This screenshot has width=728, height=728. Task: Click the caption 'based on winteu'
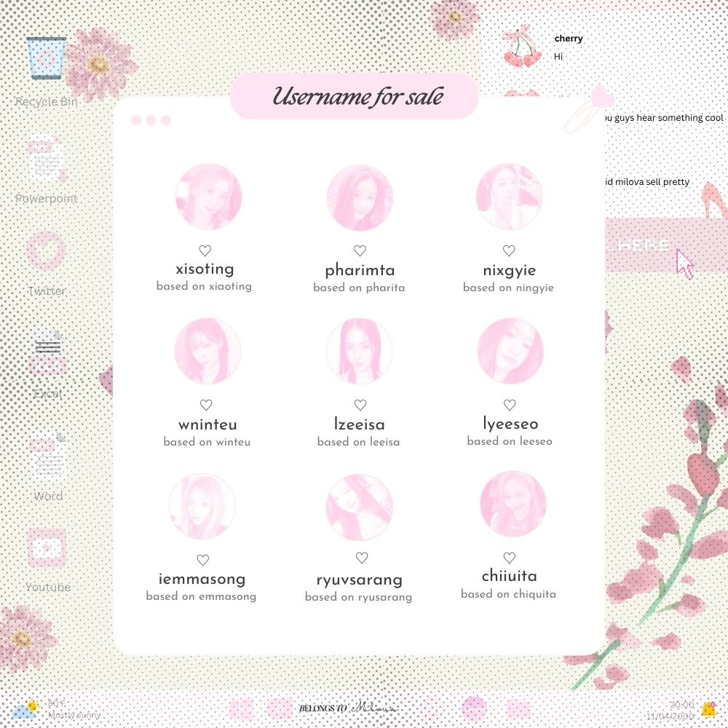[207, 442]
